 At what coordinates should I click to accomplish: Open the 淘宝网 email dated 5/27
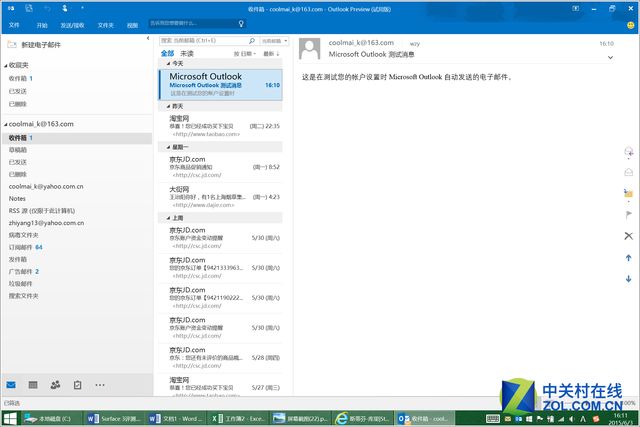220,385
